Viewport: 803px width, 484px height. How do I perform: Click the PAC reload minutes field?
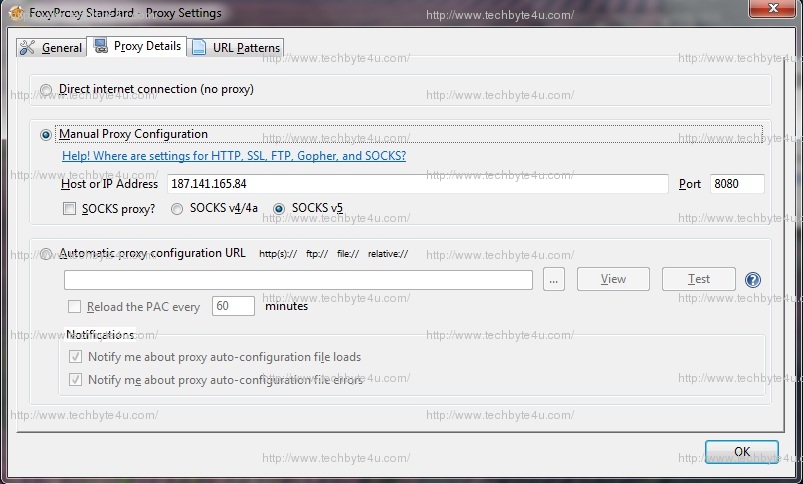click(x=233, y=306)
